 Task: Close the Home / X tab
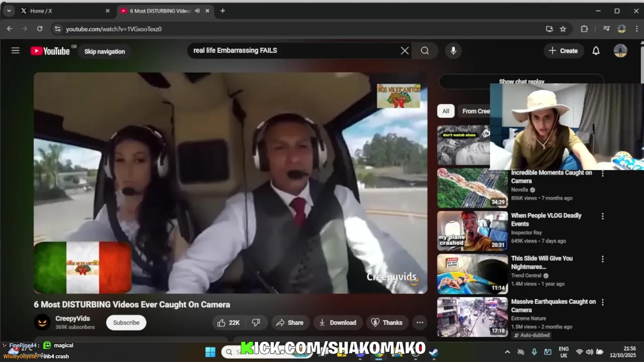(107, 11)
